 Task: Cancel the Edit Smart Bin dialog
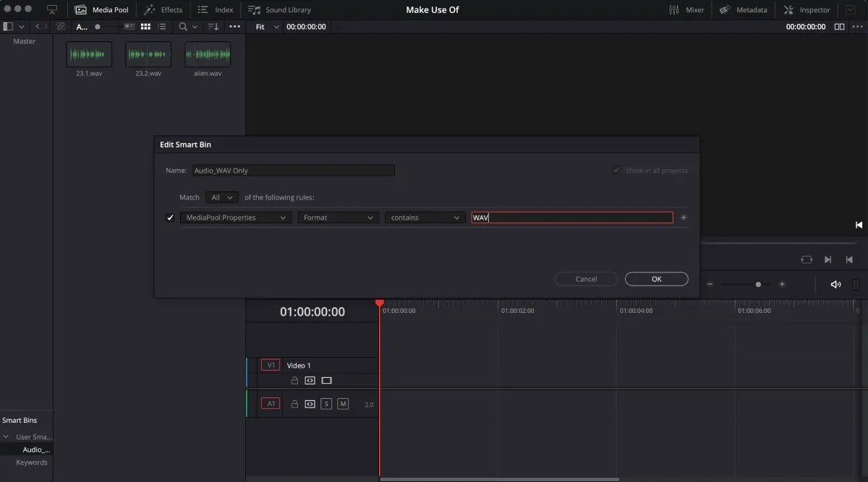(x=586, y=279)
